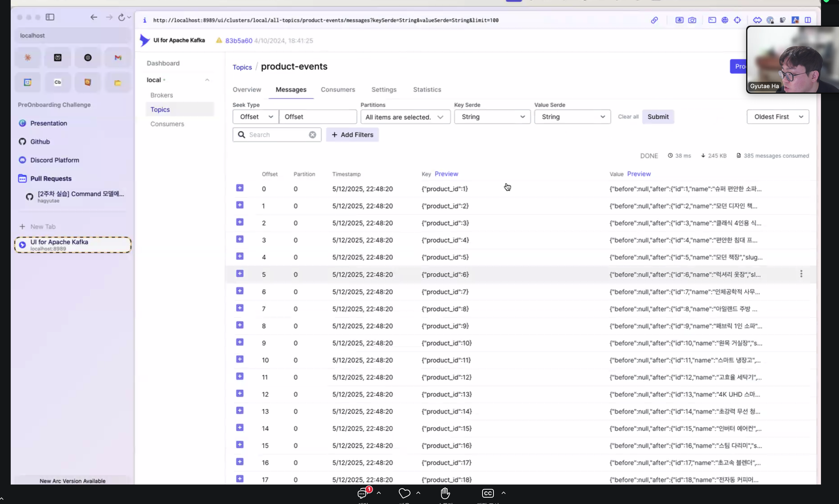Raise hand with the hand icon
Screen dimensions: 839x504
[445, 493]
